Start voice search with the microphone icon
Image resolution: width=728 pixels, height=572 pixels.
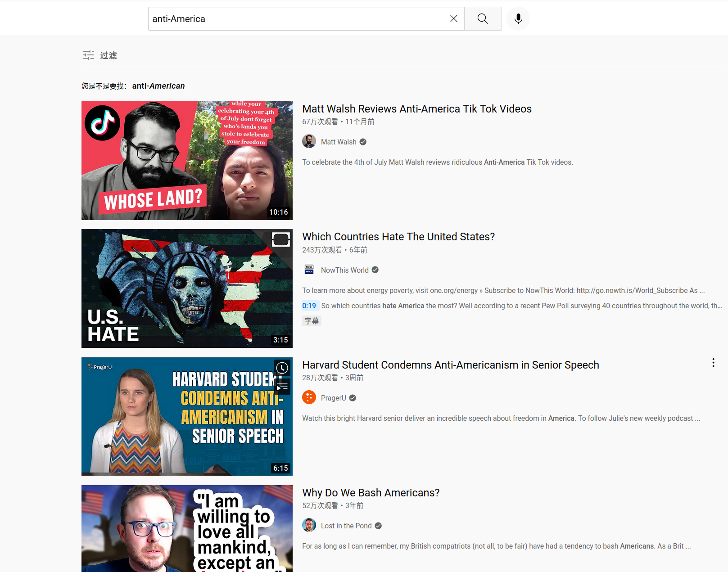pyautogui.click(x=518, y=18)
